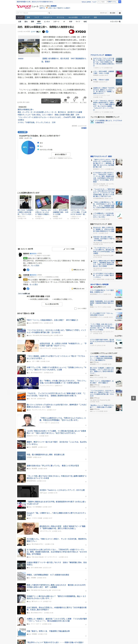Open the KYODO publisher logo
The height and width of the screenshot is (644, 138).
(x=77, y=32)
